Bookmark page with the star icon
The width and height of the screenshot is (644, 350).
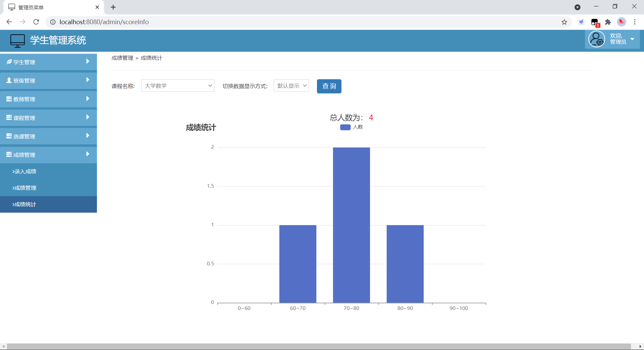coord(564,22)
